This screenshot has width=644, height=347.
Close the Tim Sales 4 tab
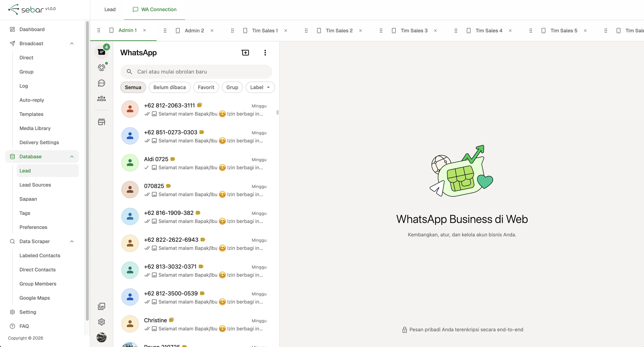click(510, 30)
